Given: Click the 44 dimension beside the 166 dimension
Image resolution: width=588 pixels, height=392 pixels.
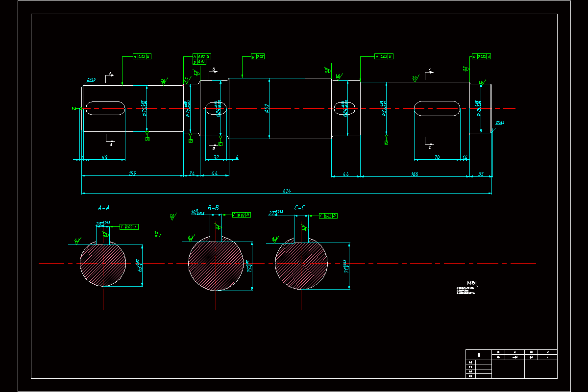Looking at the screenshot, I should pyautogui.click(x=345, y=173).
